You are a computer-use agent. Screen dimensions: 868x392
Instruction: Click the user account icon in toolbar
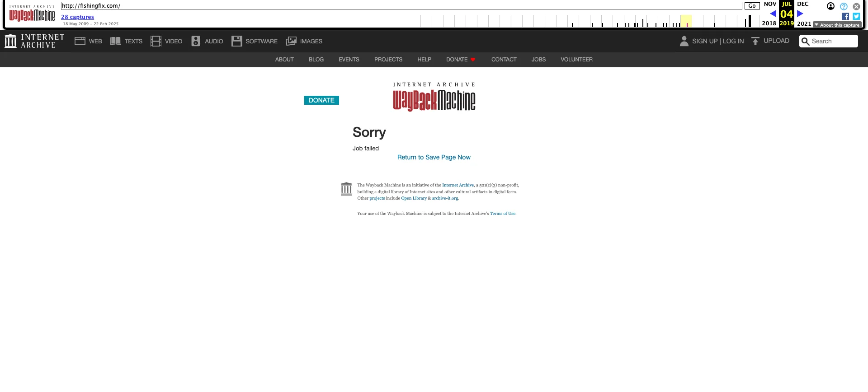click(x=830, y=6)
